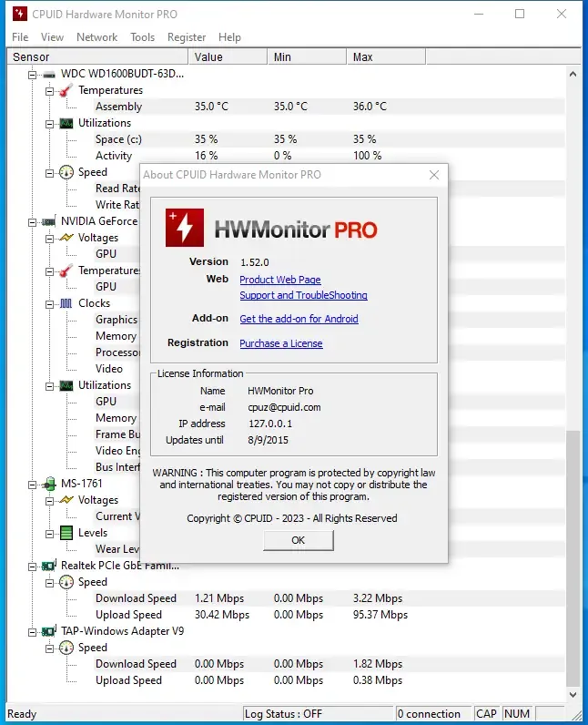Collapse the TAP-Windows Adapter V9 node

(32, 632)
